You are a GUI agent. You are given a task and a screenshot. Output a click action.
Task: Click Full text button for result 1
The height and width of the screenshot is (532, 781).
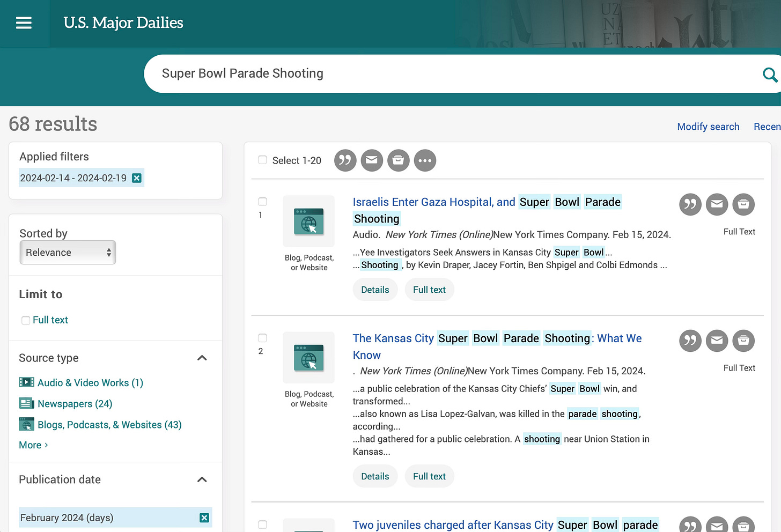pyautogui.click(x=429, y=290)
